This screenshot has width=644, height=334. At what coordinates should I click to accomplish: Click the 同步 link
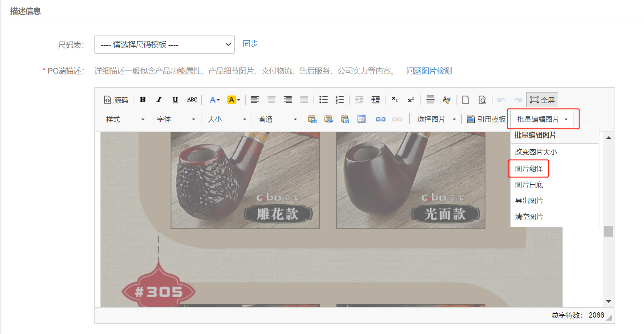250,44
